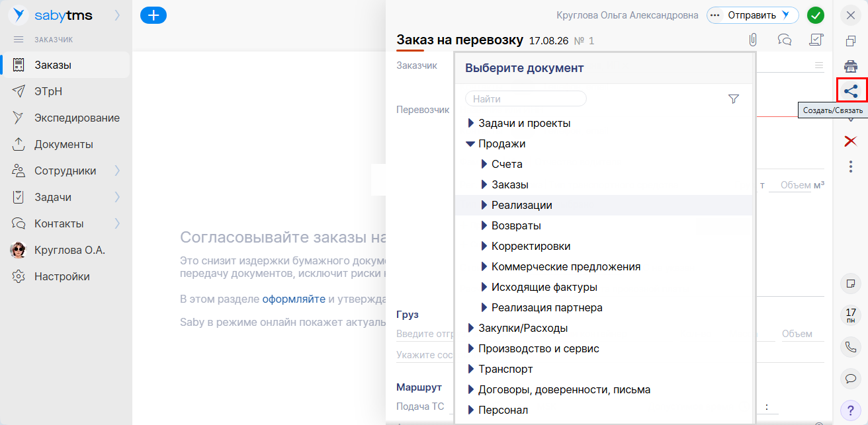Click the red delete X icon
Screen dimensions: 868x425
[x=851, y=140]
